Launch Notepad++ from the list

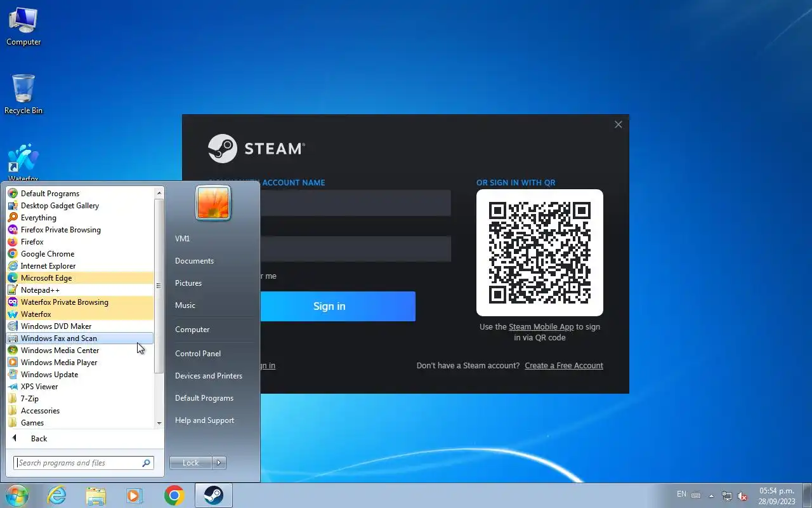(80, 290)
